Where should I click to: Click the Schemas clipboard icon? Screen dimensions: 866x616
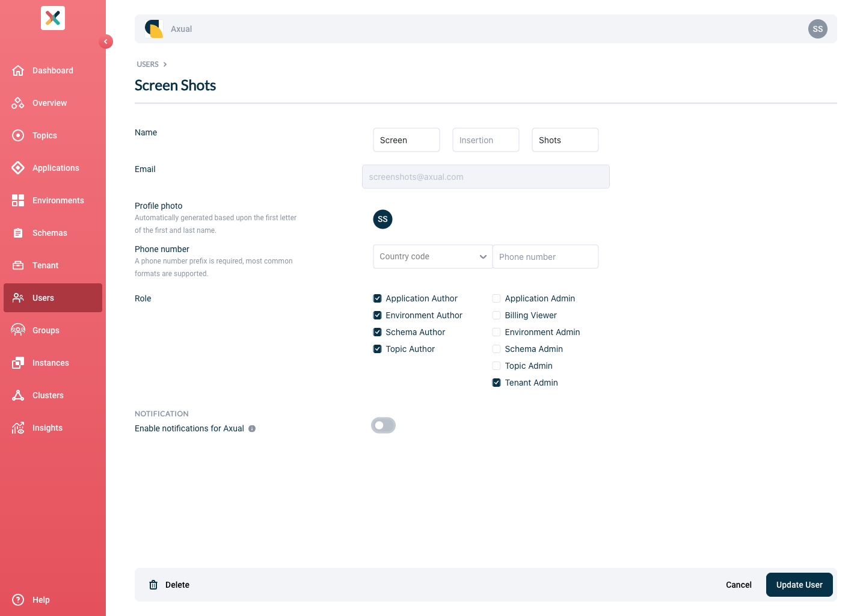coord(18,233)
